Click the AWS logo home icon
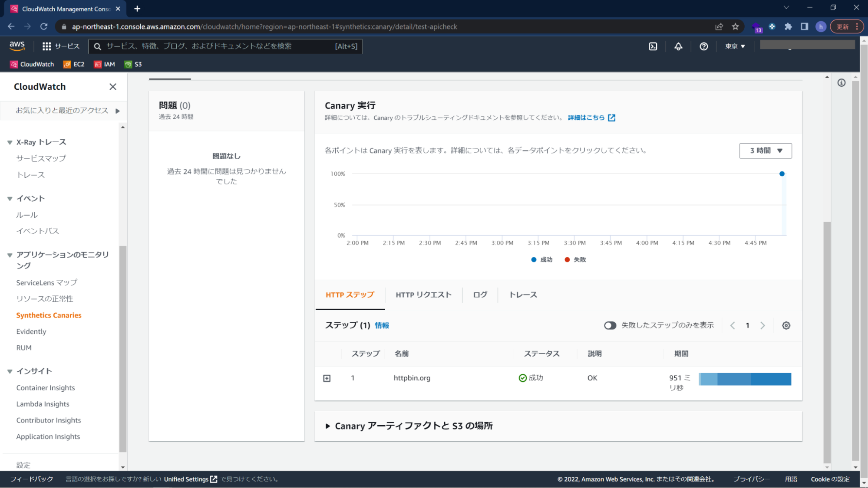This screenshot has width=868, height=488. point(17,46)
